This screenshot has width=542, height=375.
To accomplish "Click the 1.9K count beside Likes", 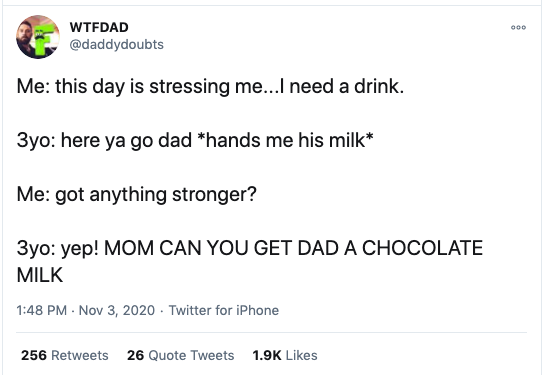I will (x=267, y=355).
